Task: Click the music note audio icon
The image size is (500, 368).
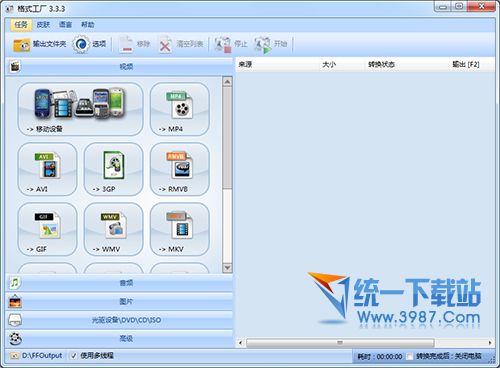Action: tap(15, 283)
